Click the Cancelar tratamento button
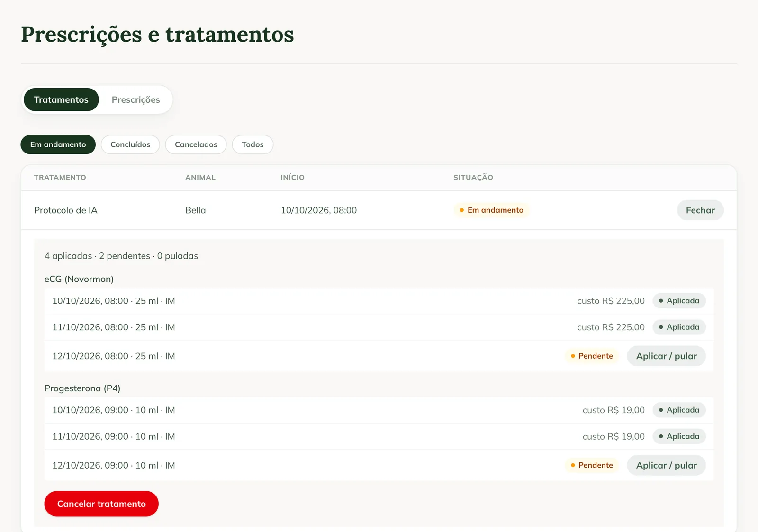The width and height of the screenshot is (758, 532). point(101,504)
